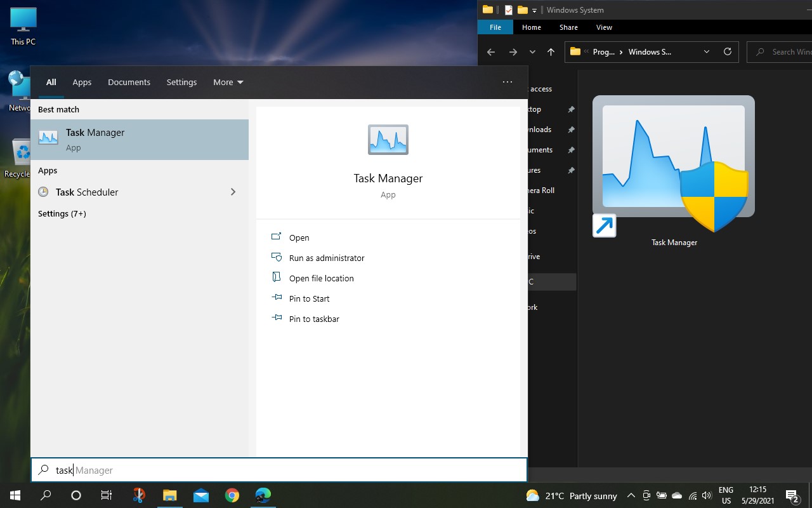Open the View ribbon tab
The image size is (812, 508).
[x=604, y=27]
